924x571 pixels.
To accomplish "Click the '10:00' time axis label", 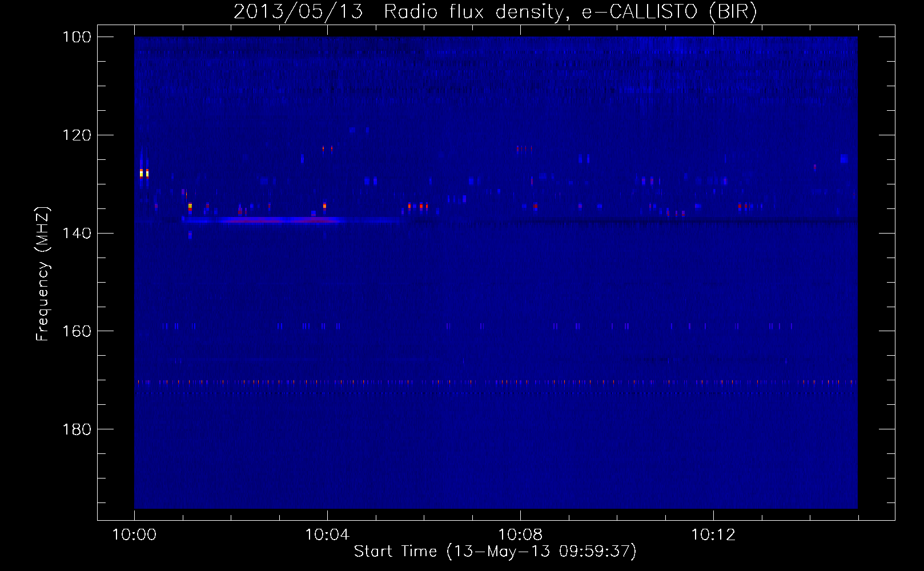I will pos(134,535).
